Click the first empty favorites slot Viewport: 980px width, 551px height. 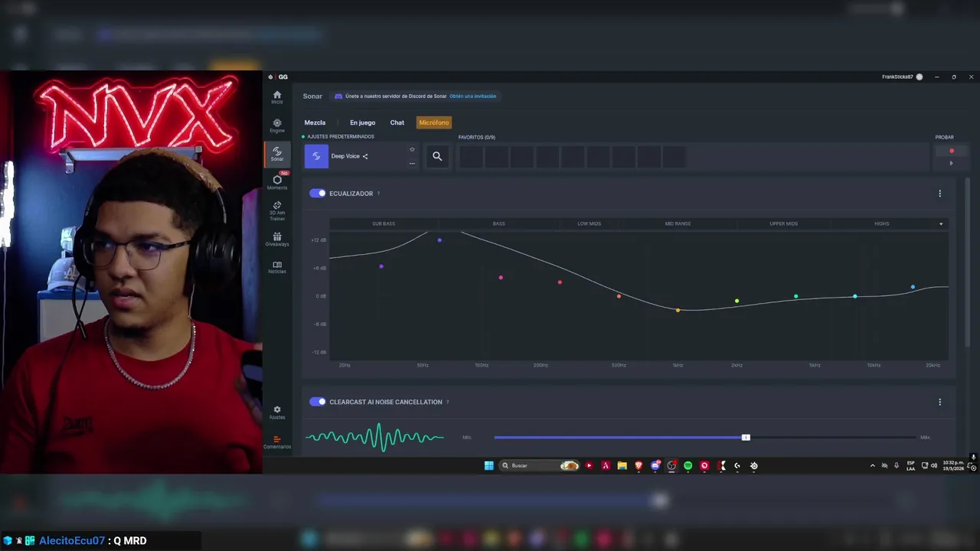coord(472,157)
